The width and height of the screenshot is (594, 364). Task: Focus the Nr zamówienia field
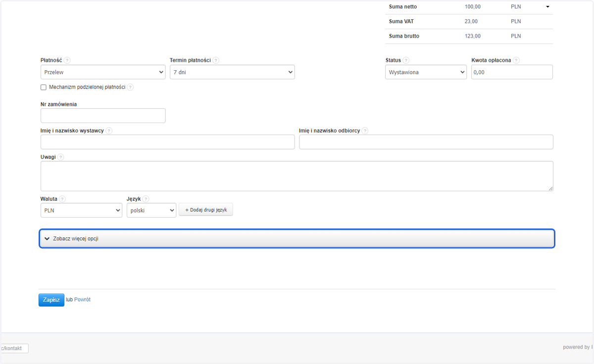pos(103,116)
